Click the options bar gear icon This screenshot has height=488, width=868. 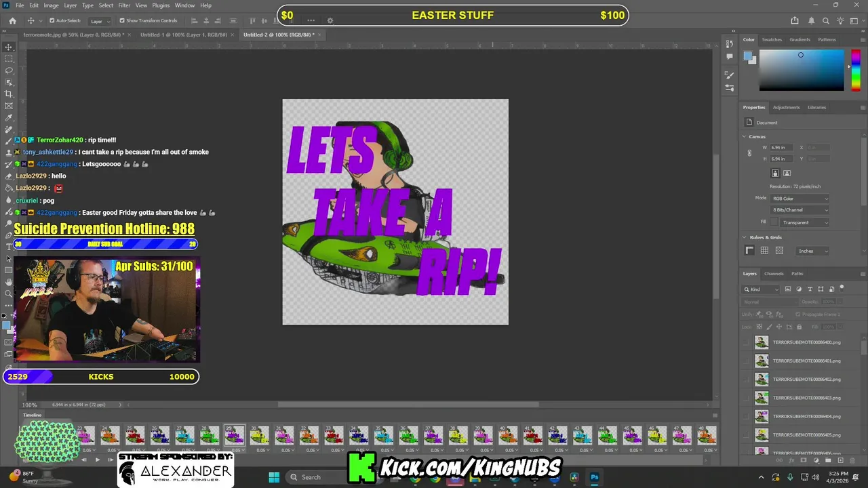(x=330, y=21)
